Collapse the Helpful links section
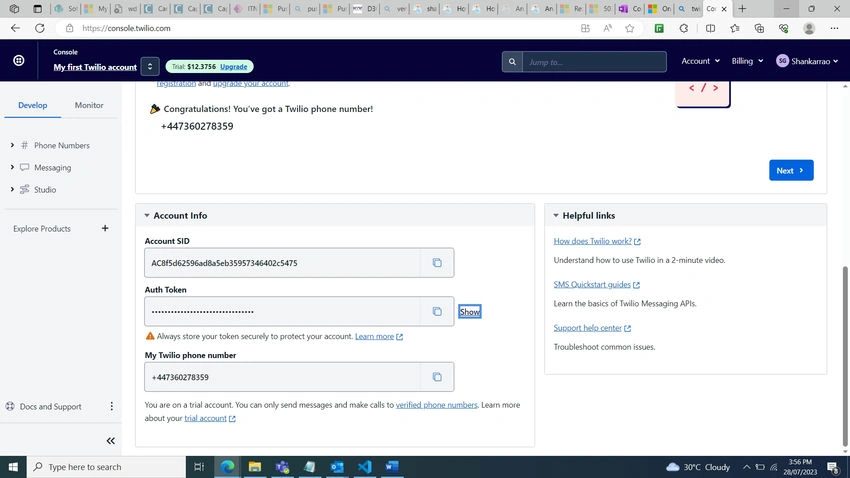The height and width of the screenshot is (478, 850). tap(556, 216)
